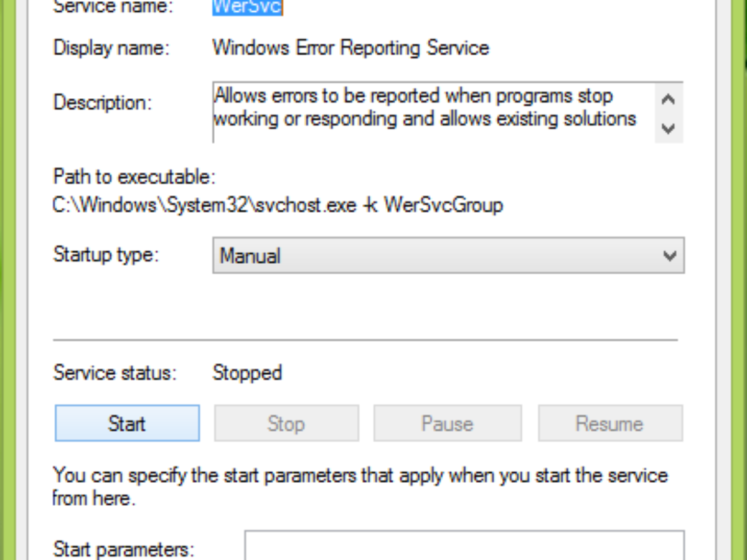The image size is (747, 560).
Task: Click the Start service button
Action: (x=127, y=423)
